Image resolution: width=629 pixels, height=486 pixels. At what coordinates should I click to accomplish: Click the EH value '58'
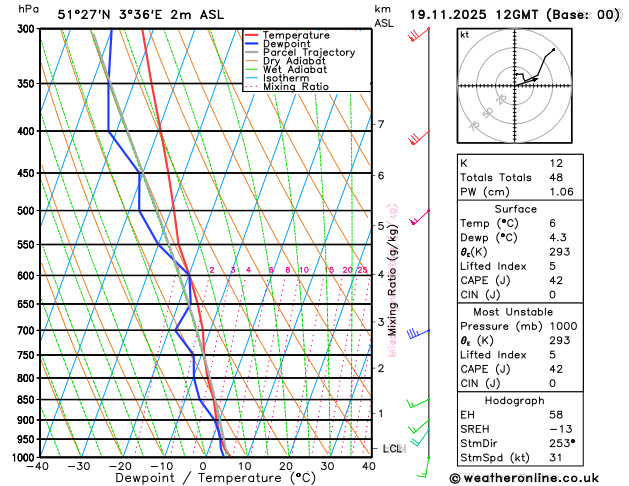[x=556, y=415]
